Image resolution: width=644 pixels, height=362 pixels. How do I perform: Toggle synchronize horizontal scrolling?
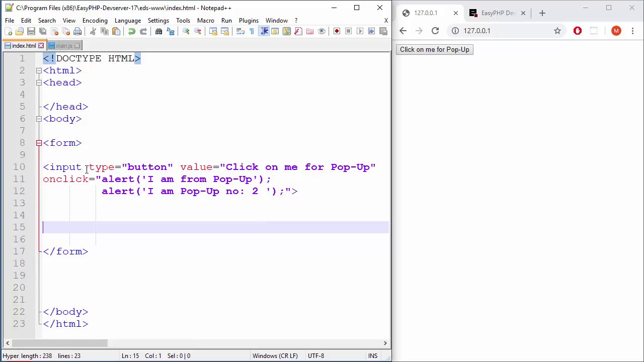[x=225, y=31]
